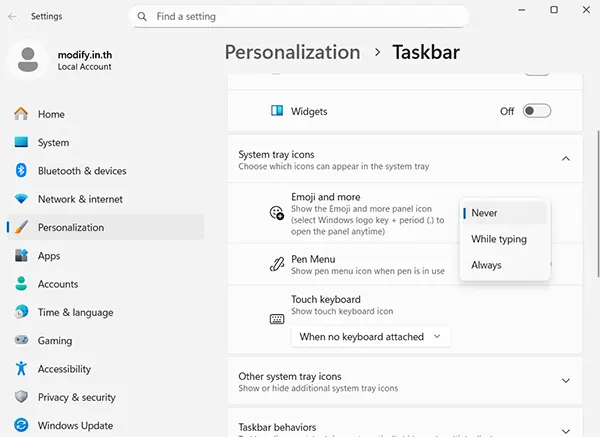Click the 'Pen Menu' title text

(x=313, y=259)
